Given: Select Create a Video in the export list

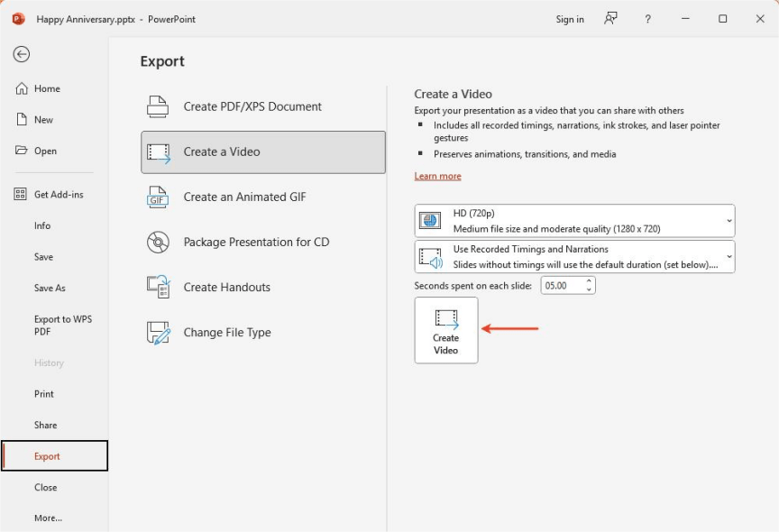Looking at the screenshot, I should [263, 151].
